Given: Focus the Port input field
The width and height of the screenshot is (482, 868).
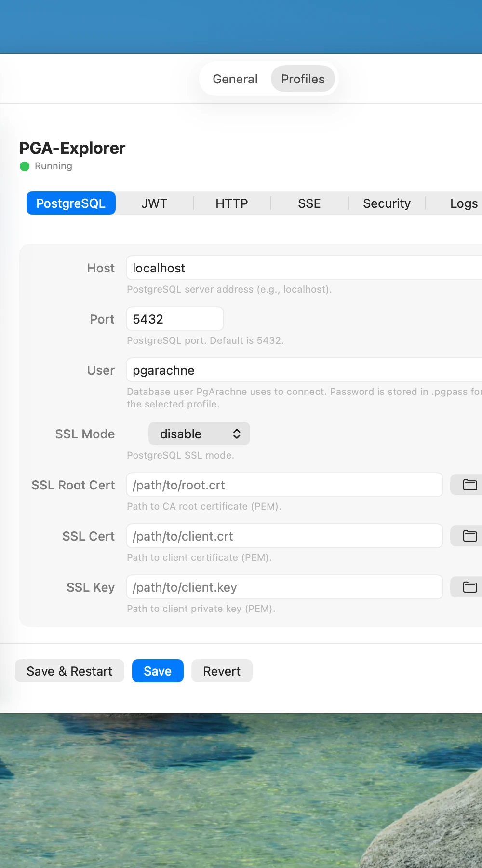Looking at the screenshot, I should 175,319.
